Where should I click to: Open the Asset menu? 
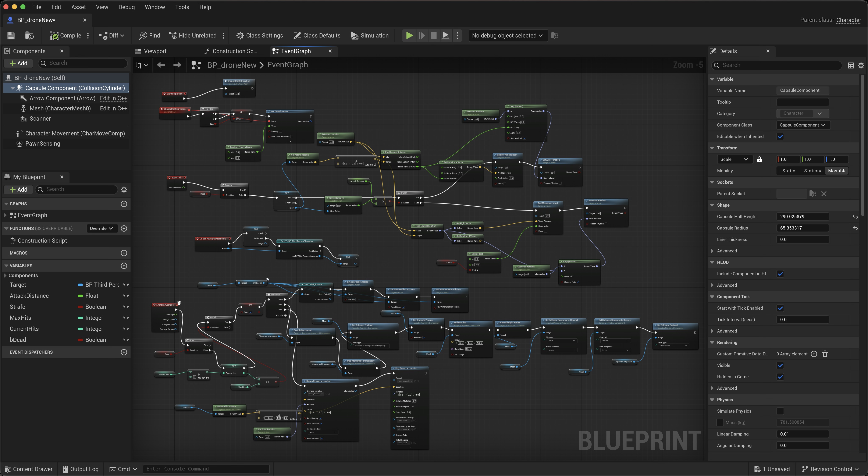pyautogui.click(x=78, y=7)
